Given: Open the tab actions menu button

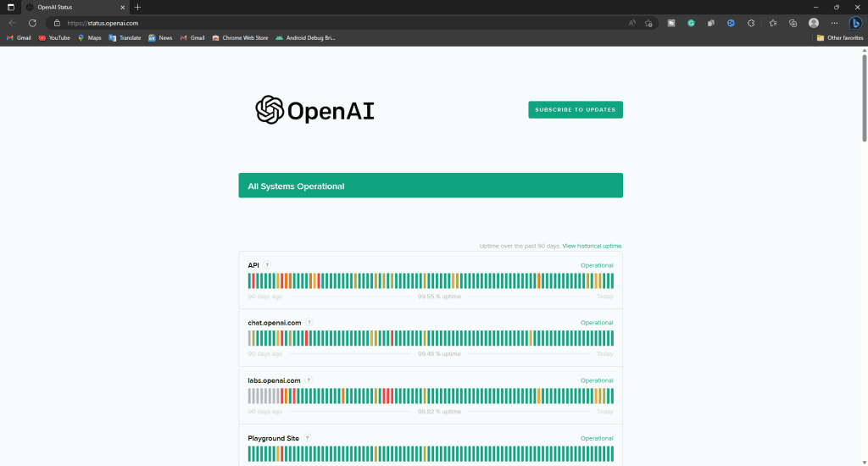Looking at the screenshot, I should (x=11, y=7).
